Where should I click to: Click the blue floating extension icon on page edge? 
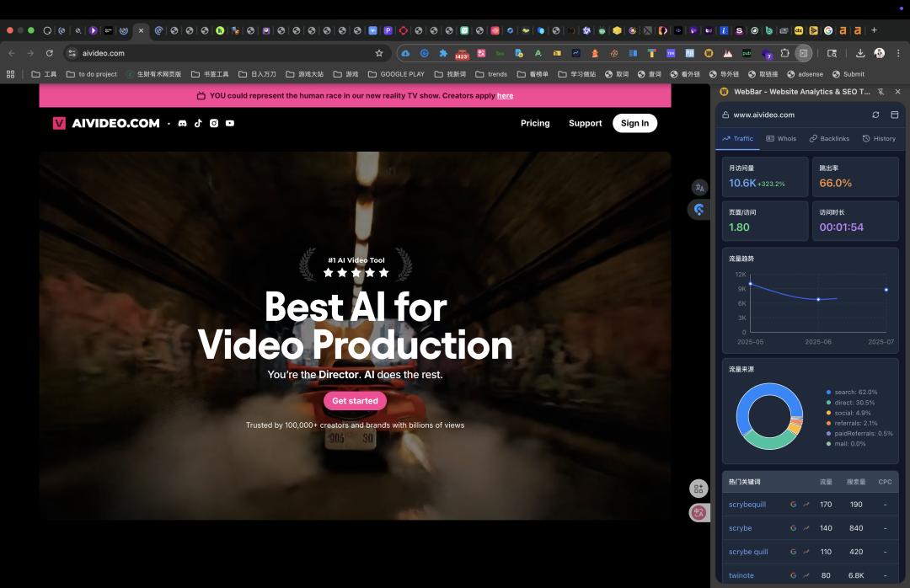[x=699, y=210]
